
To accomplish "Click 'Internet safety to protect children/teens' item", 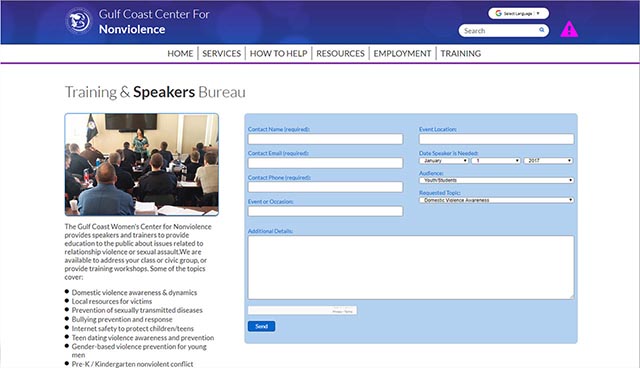I will [133, 328].
